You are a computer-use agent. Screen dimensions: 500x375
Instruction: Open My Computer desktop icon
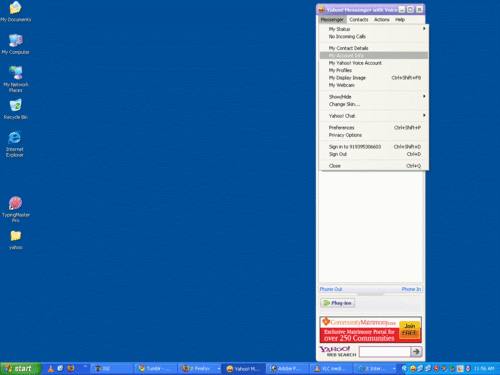[x=15, y=44]
